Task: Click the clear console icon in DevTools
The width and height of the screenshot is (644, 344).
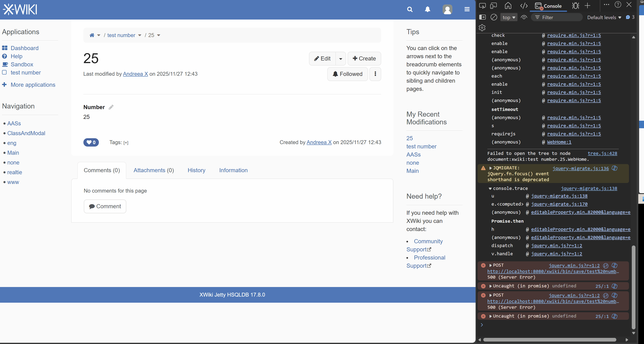Action: (x=494, y=17)
